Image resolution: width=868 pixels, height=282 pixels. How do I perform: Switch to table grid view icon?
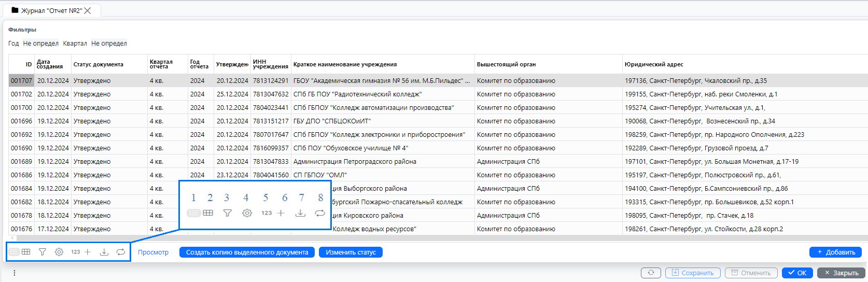tap(26, 252)
